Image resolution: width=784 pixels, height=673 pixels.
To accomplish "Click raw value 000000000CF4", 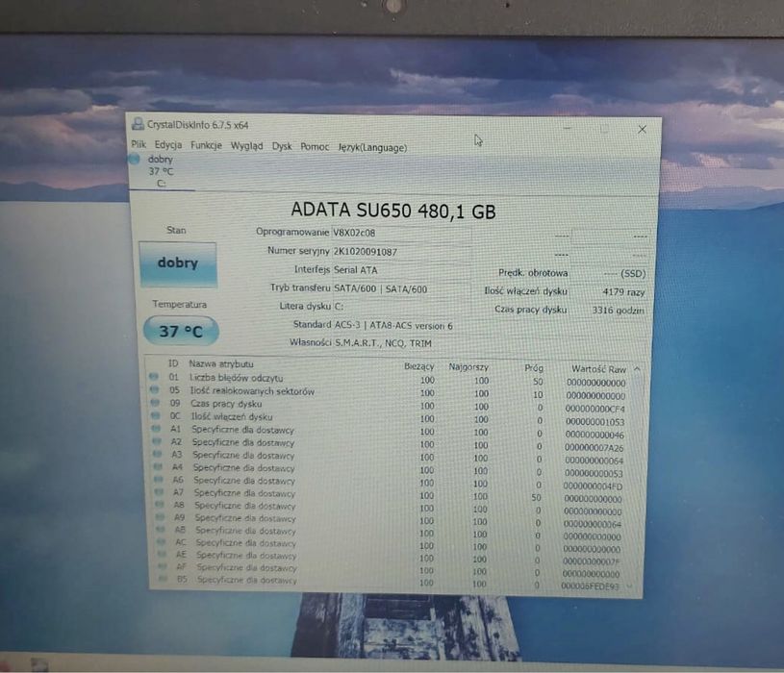I will (x=595, y=409).
